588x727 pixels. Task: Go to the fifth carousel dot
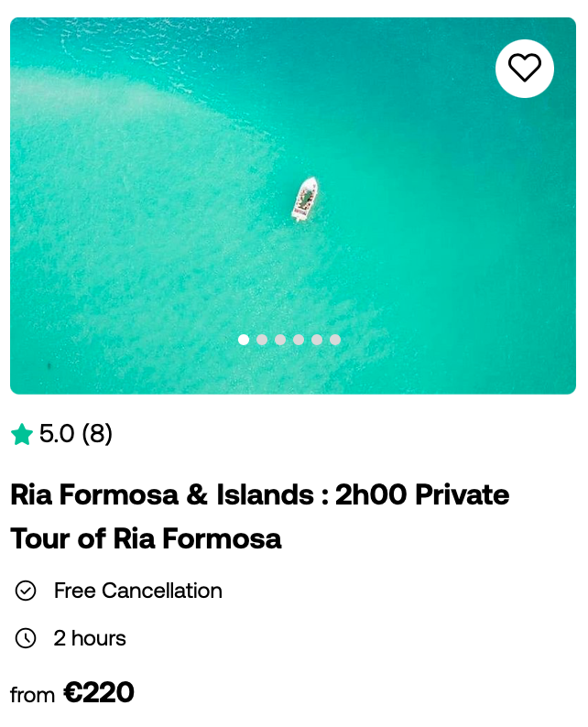(x=317, y=340)
